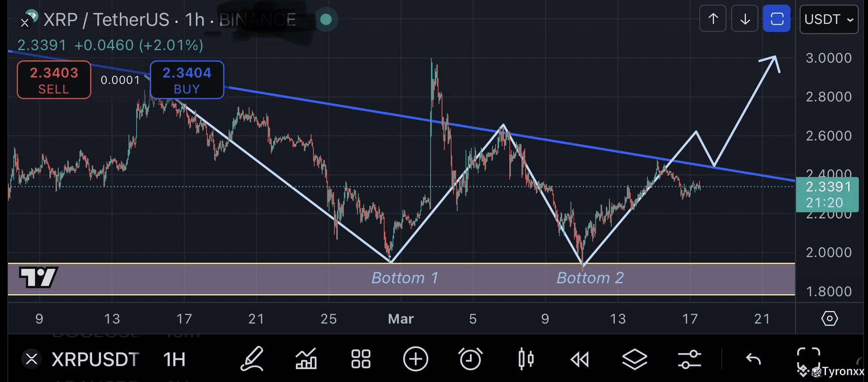The image size is (868, 382).
Task: Create an alert with the alarm clock icon
Action: tap(470, 359)
